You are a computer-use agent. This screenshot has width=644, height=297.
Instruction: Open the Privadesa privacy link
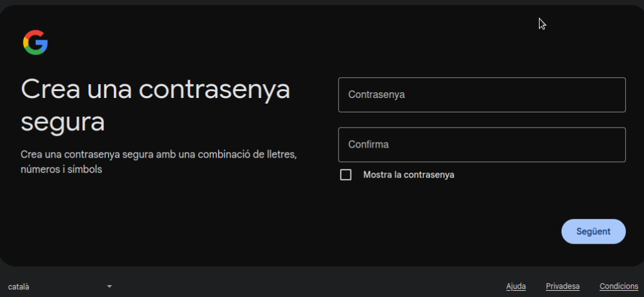(x=562, y=286)
